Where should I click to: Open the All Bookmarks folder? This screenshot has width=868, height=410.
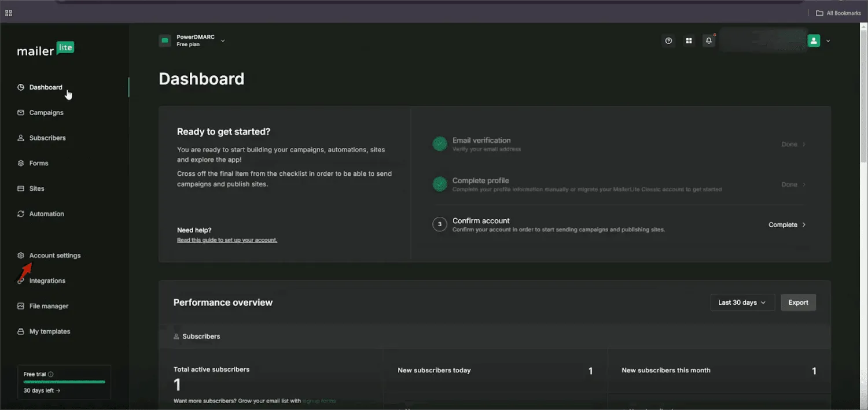(x=838, y=13)
